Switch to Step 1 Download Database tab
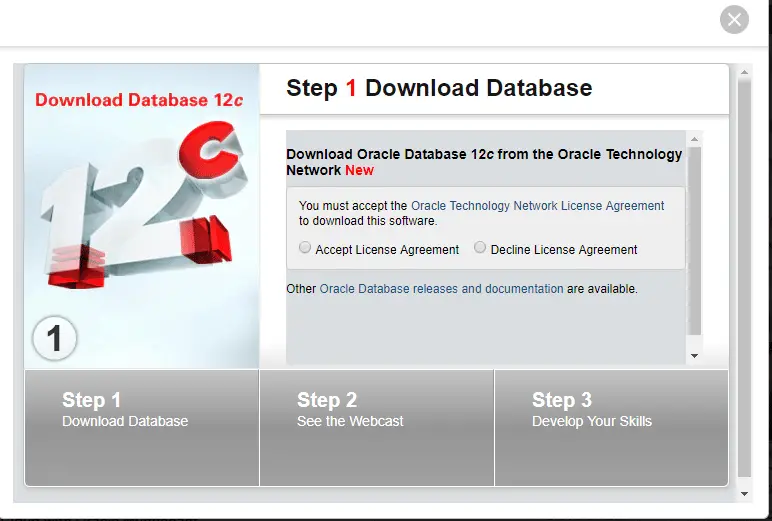The width and height of the screenshot is (772, 521). click(142, 427)
